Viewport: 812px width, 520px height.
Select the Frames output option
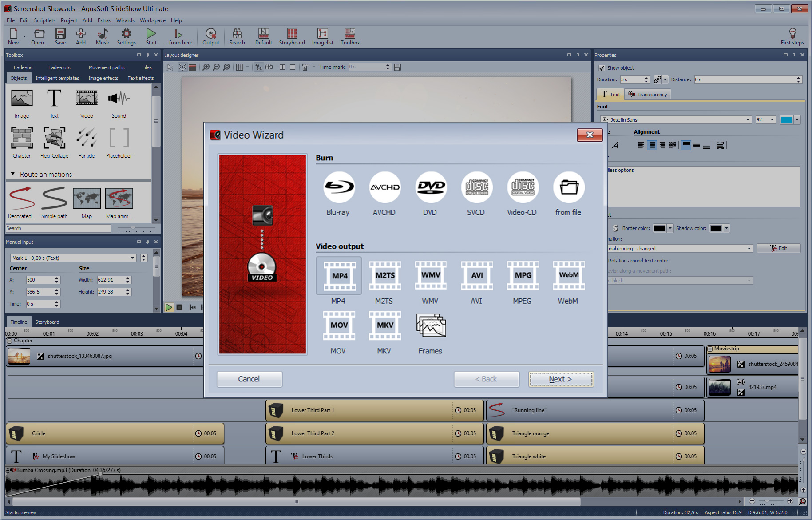tap(430, 325)
